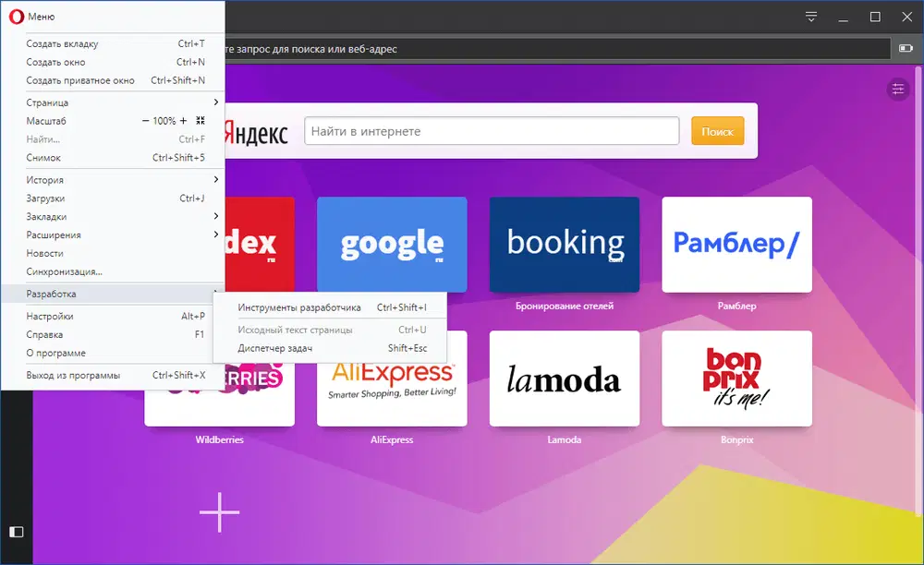Click Исходный текст страницы item
The height and width of the screenshot is (565, 924).
[x=330, y=330]
